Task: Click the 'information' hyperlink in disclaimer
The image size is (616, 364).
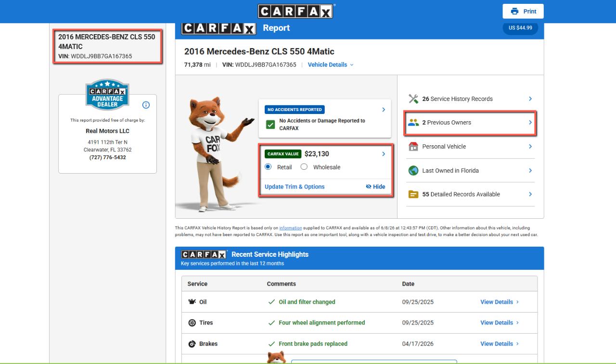Action: point(291,228)
